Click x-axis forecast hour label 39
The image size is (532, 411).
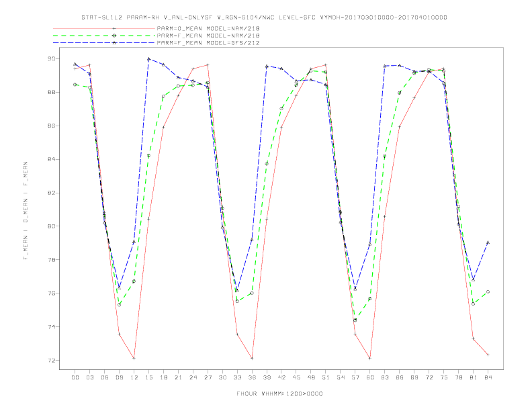point(267,377)
